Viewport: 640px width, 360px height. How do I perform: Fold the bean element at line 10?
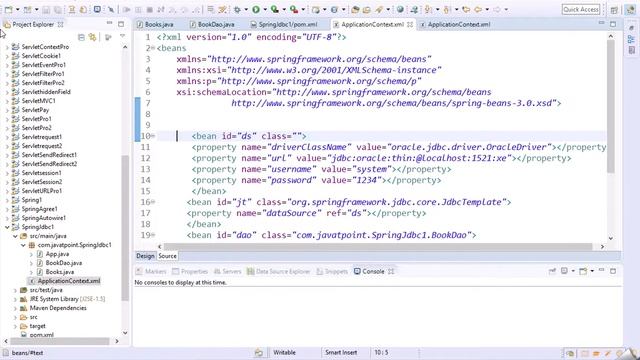pyautogui.click(x=153, y=136)
